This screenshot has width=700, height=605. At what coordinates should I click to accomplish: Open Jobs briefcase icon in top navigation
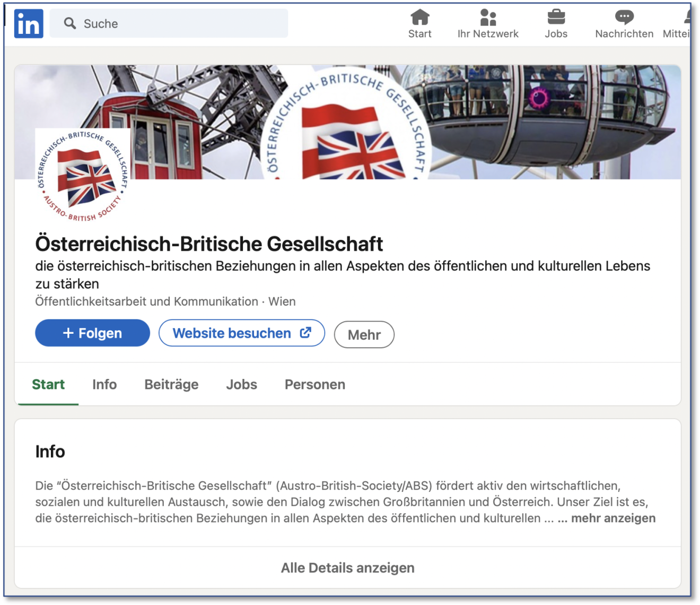point(556,18)
